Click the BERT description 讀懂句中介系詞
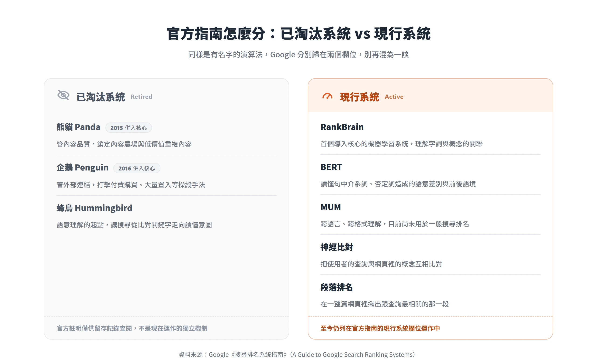 click(398, 184)
